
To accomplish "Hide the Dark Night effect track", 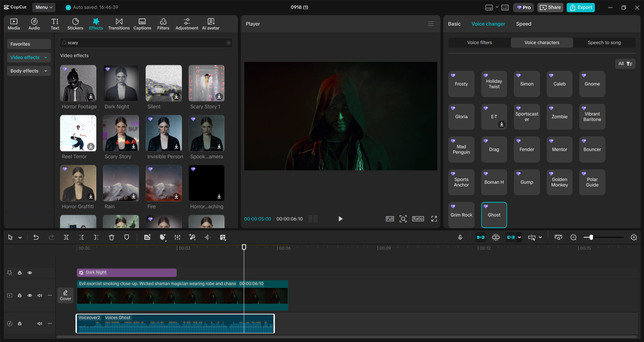I will tap(30, 273).
